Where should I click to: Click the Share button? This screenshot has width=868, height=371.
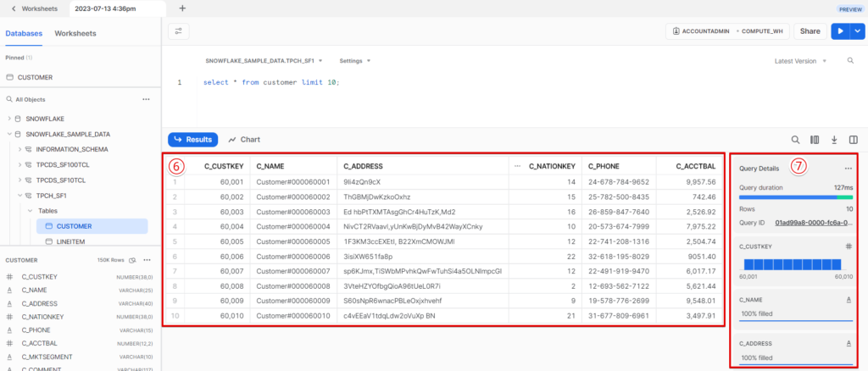[810, 31]
